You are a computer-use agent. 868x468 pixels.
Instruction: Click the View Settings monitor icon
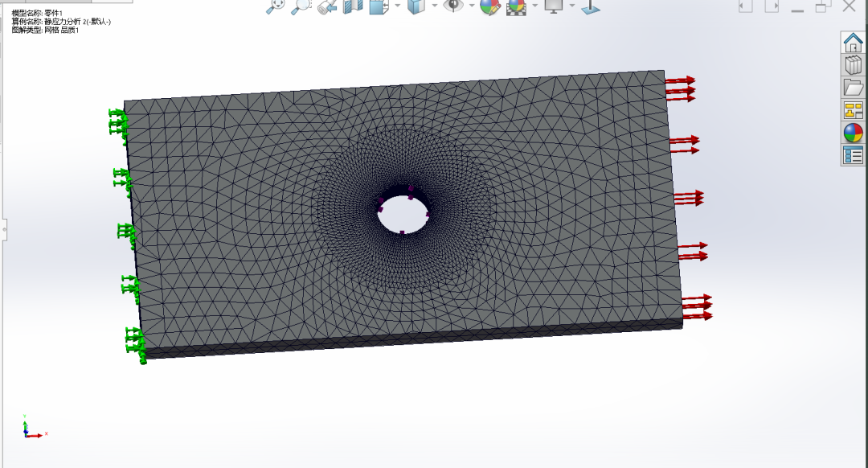(554, 6)
